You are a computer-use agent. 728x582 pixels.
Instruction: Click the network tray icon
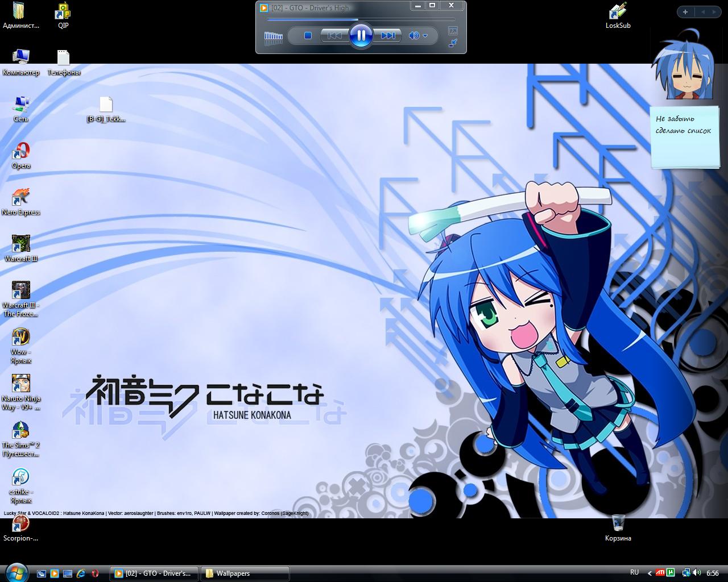coord(686,573)
